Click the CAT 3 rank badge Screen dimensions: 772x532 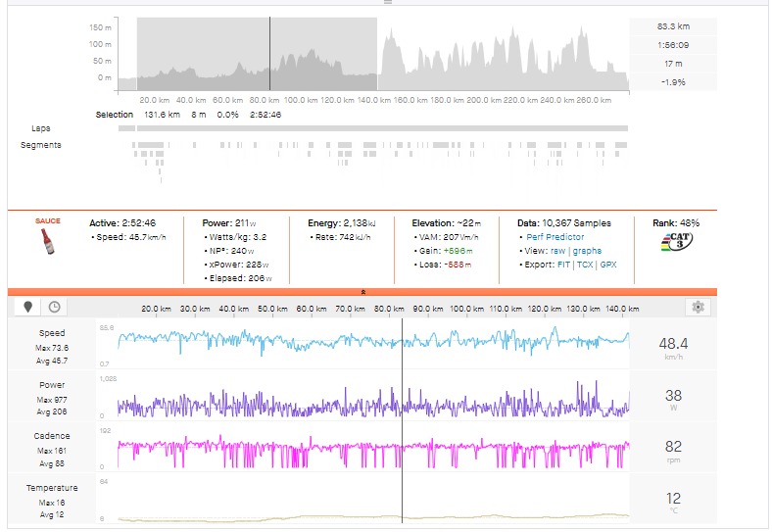677,241
